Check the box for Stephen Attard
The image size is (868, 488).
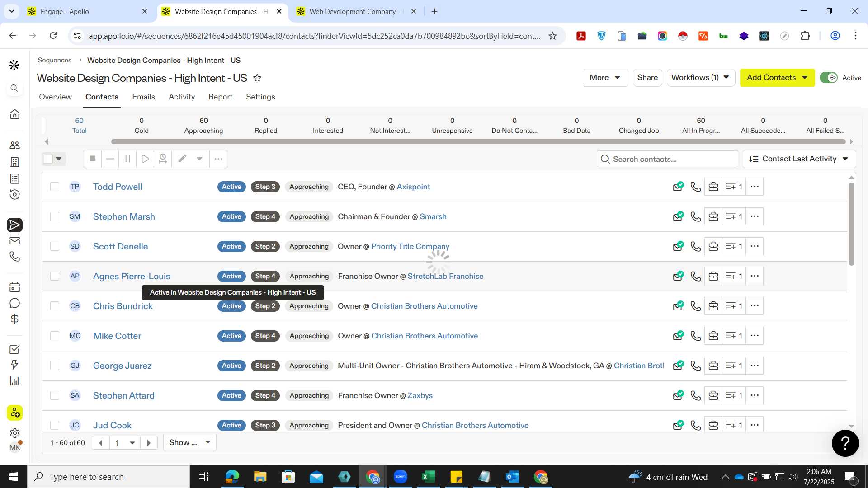pos(55,395)
